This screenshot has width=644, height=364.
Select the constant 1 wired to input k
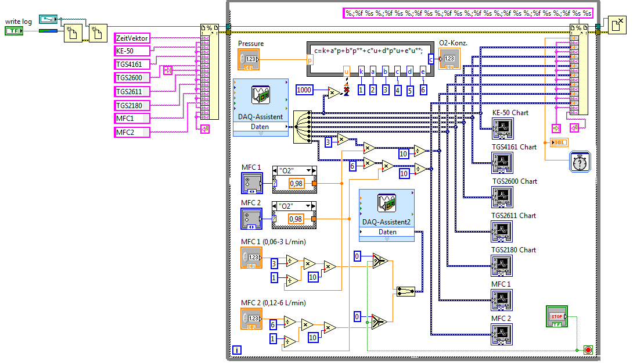point(361,90)
